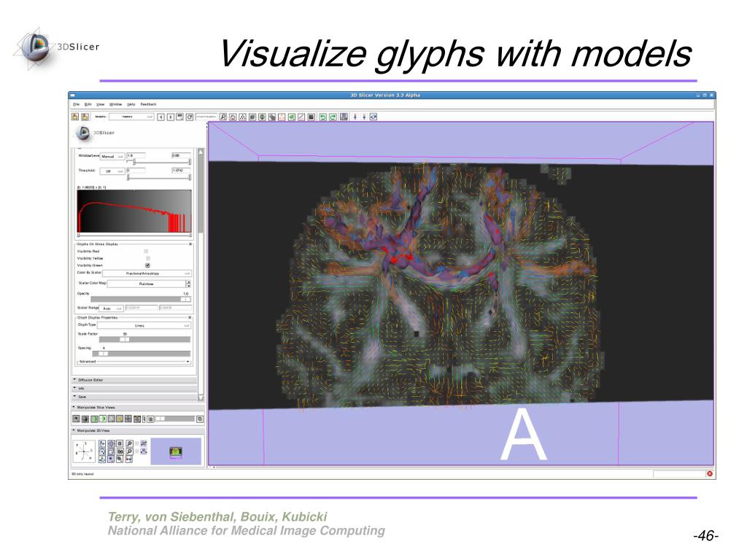Zoom in the 3D view magnifier
This screenshot has height=560, width=747.
coord(130,443)
